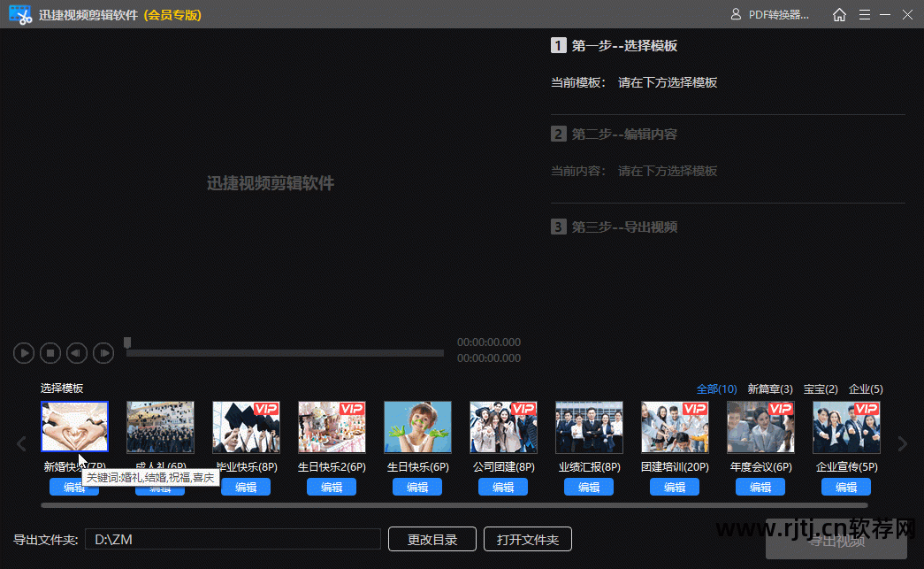This screenshot has width=924, height=569.
Task: Click the 打开文件夹 button
Action: tap(528, 539)
